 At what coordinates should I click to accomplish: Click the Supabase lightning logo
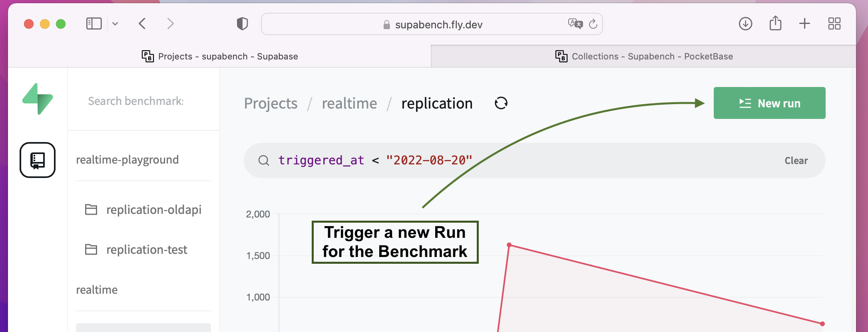click(38, 99)
